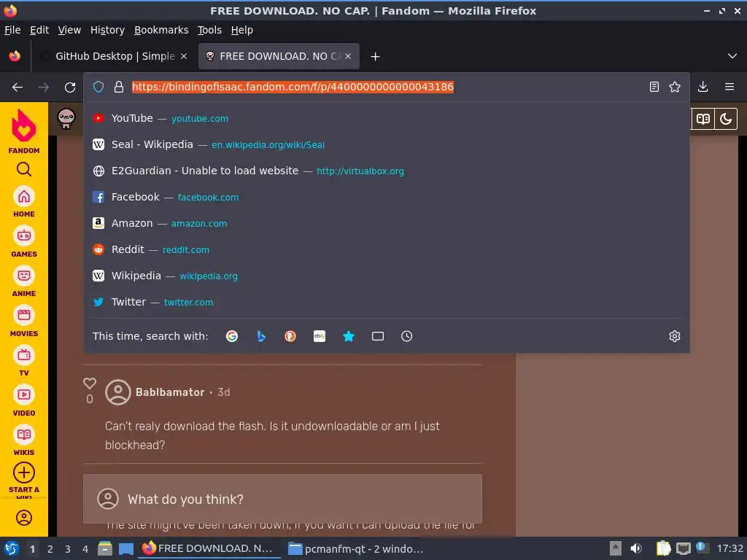Image resolution: width=747 pixels, height=560 pixels.
Task: Open search settings gear
Action: pos(675,336)
